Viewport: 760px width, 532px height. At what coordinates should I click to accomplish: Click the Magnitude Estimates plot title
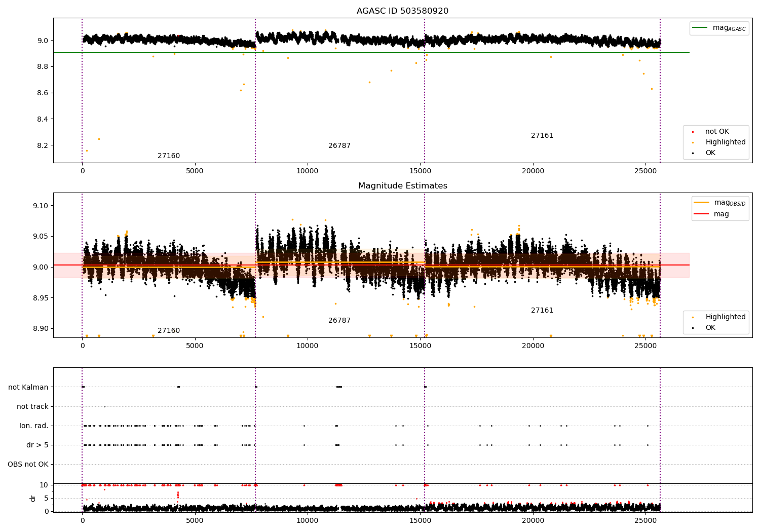[x=402, y=186]
